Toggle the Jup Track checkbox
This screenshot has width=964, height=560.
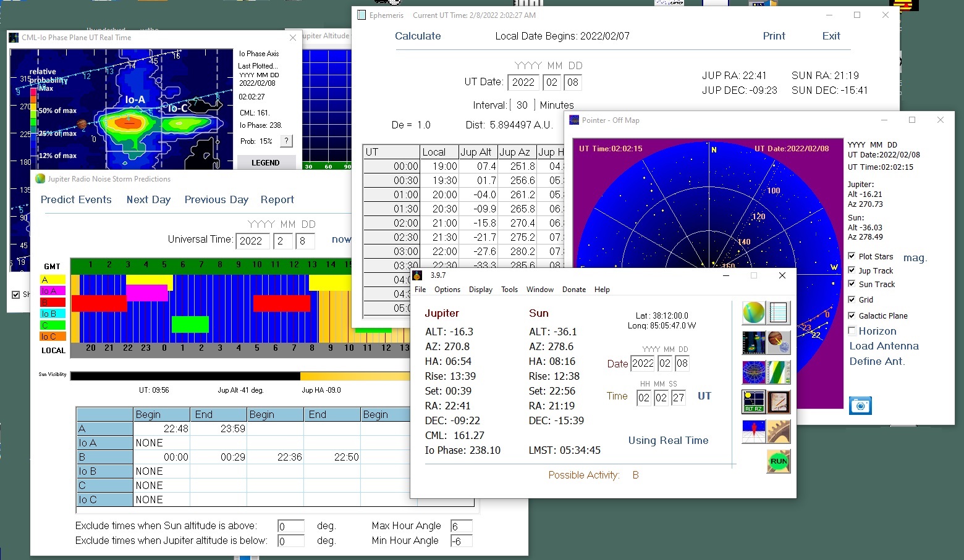click(852, 270)
